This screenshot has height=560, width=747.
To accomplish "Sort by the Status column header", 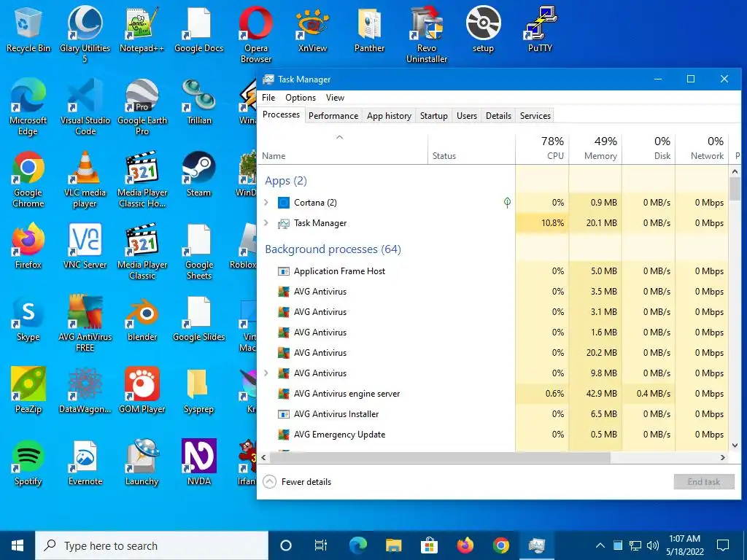I will click(472, 148).
